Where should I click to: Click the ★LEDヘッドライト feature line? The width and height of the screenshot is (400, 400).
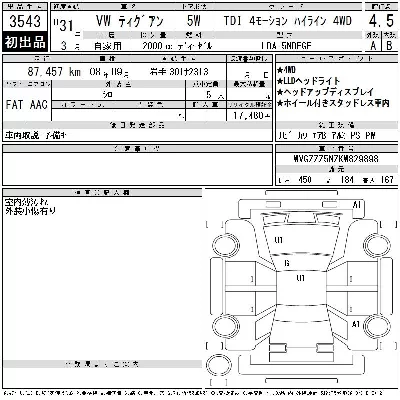[308, 81]
